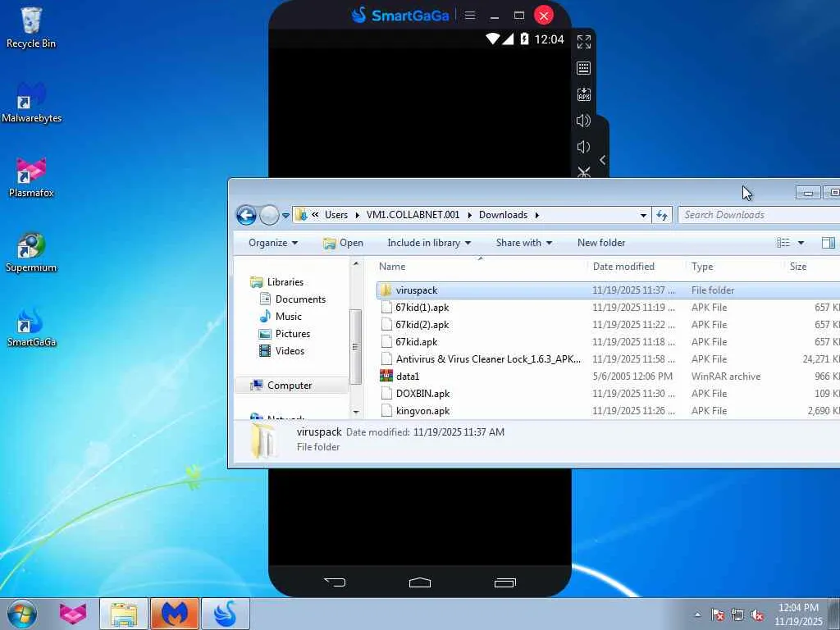Toggle SmartGaGa fullscreen mode icon
Image resolution: width=840 pixels, height=630 pixels.
(584, 42)
